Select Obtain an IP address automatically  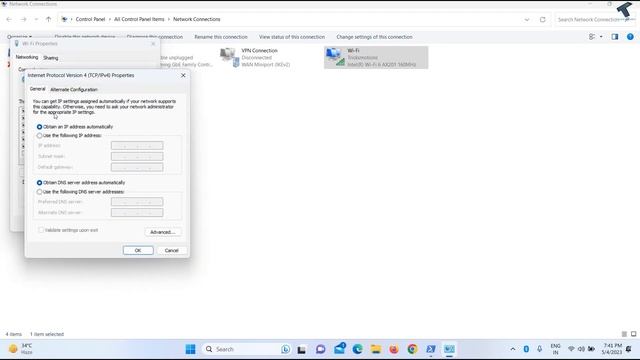coord(75,127)
